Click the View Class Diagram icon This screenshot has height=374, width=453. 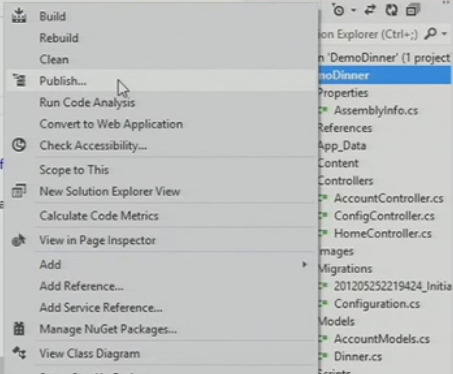tap(19, 353)
